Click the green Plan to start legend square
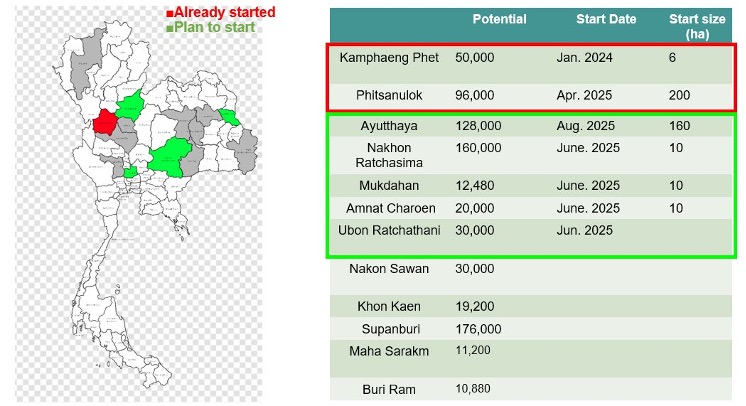 coord(169,29)
